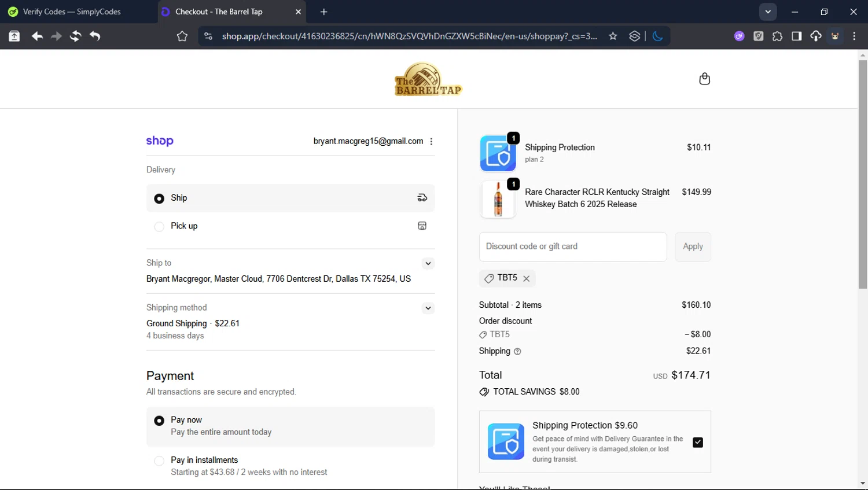Viewport: 868px width, 490px height.
Task: Open a new browser tab
Action: click(x=324, y=12)
